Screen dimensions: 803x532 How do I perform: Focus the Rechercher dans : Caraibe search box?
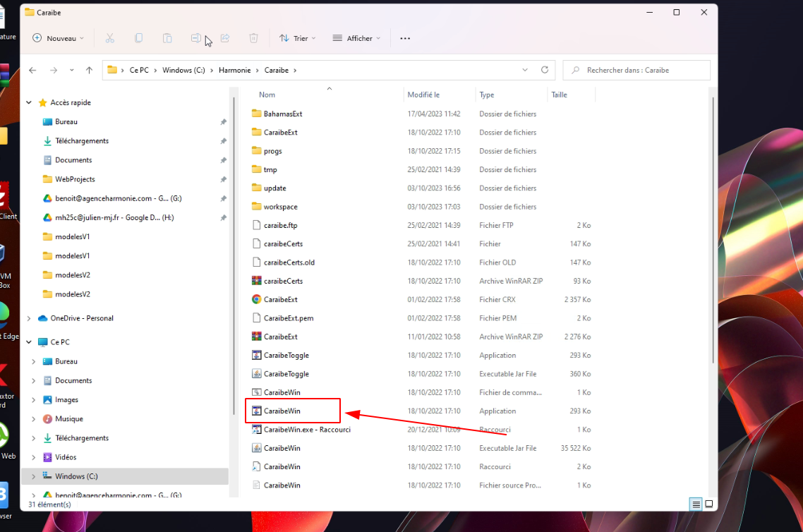(x=636, y=70)
